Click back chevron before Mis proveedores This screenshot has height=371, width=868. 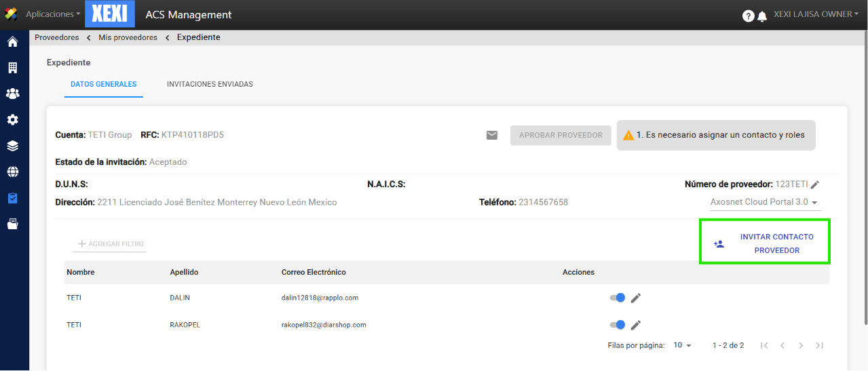click(89, 37)
